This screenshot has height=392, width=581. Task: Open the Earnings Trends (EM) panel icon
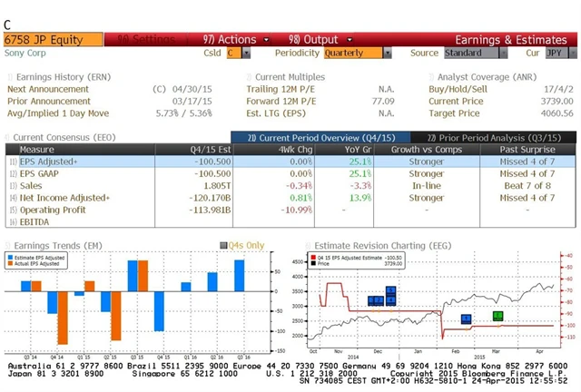(9, 245)
